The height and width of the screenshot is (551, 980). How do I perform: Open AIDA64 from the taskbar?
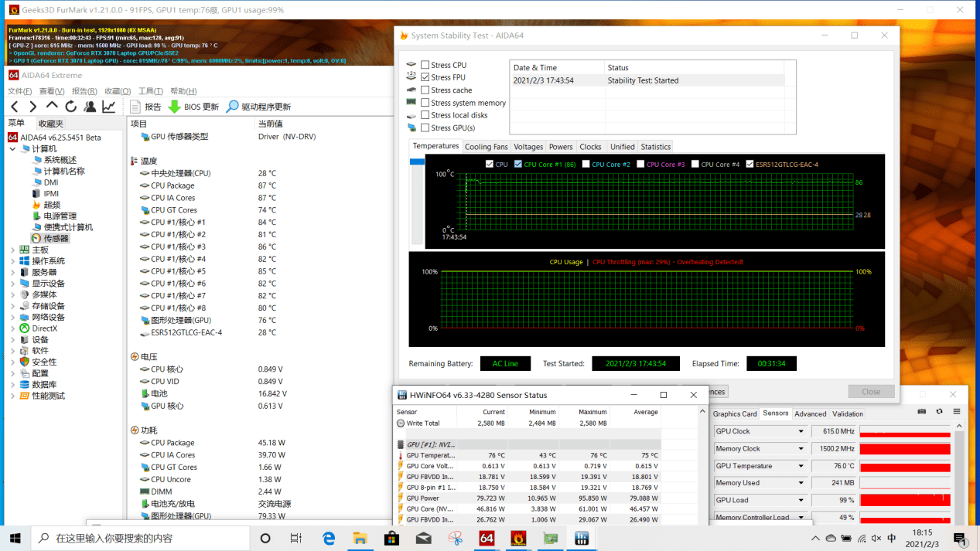pyautogui.click(x=487, y=538)
